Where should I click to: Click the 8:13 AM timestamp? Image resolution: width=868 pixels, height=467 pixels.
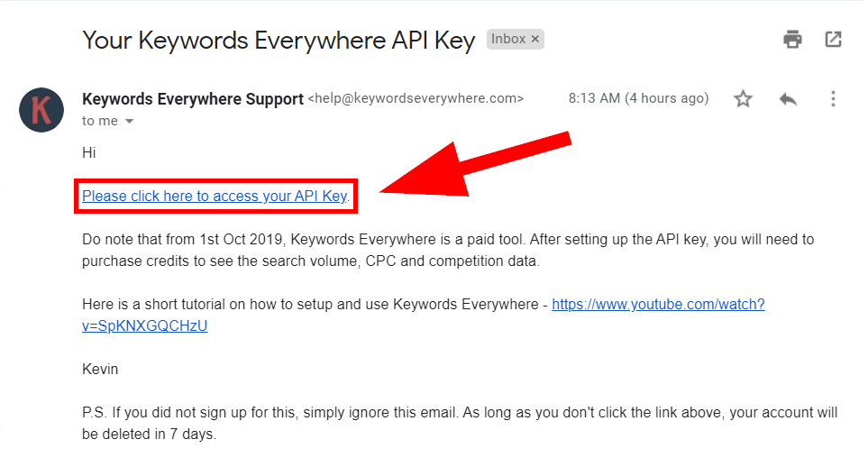point(638,98)
